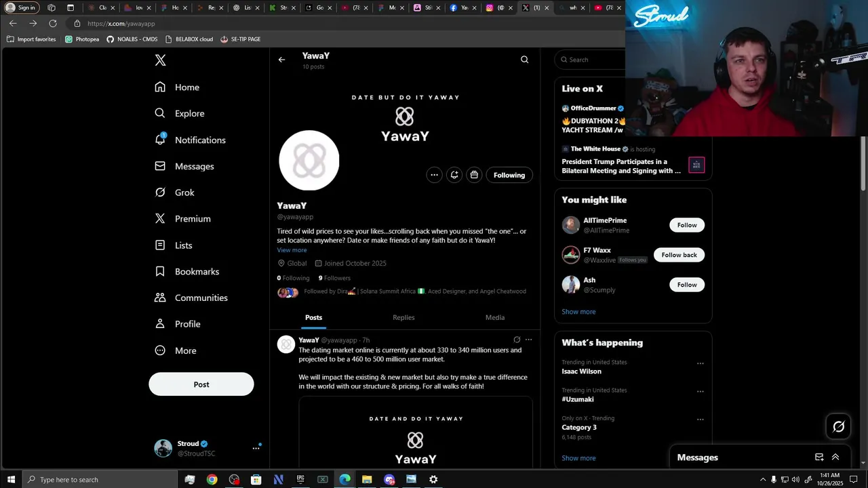
Task: Select the Posts tab
Action: point(313,317)
